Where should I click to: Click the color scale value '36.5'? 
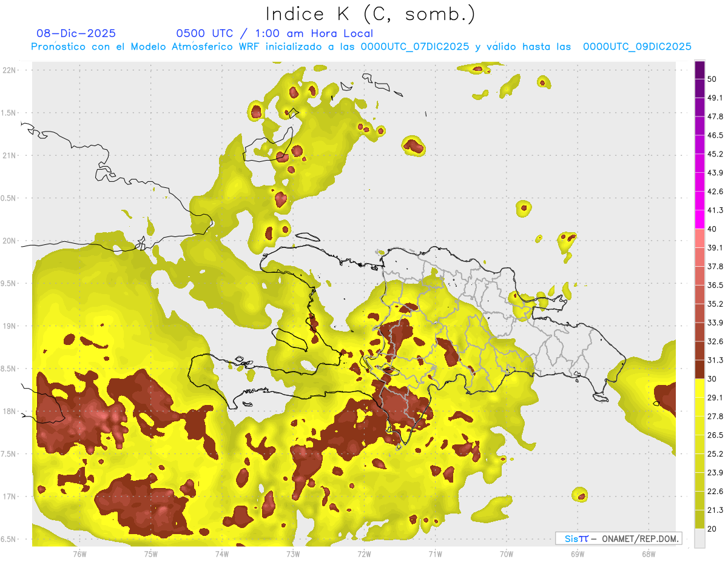click(715, 285)
